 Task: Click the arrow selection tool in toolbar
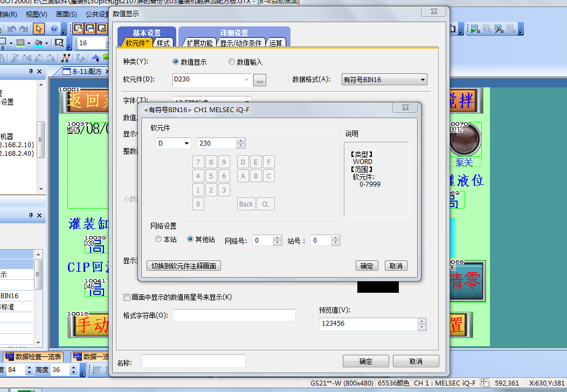coord(39,29)
